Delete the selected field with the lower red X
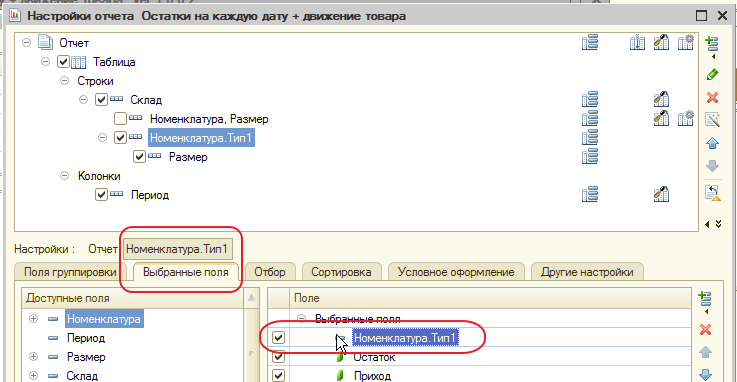Screen dimensions: 737x382 [706, 329]
